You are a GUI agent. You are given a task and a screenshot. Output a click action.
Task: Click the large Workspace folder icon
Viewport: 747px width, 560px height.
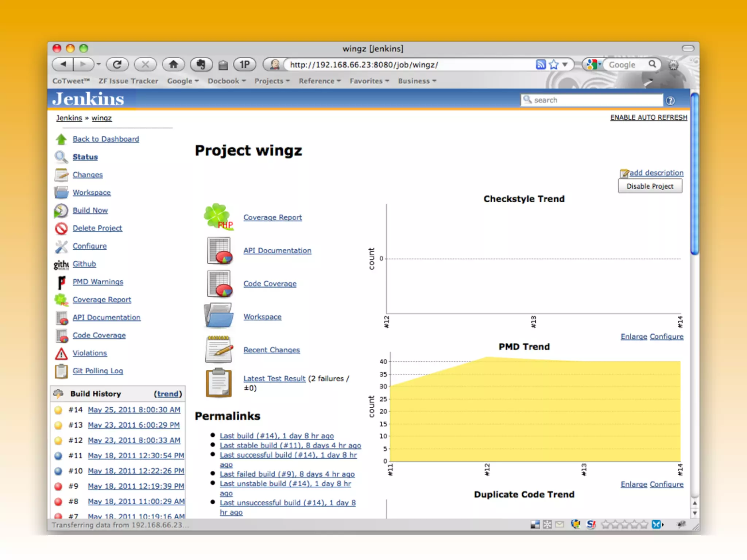pyautogui.click(x=218, y=316)
